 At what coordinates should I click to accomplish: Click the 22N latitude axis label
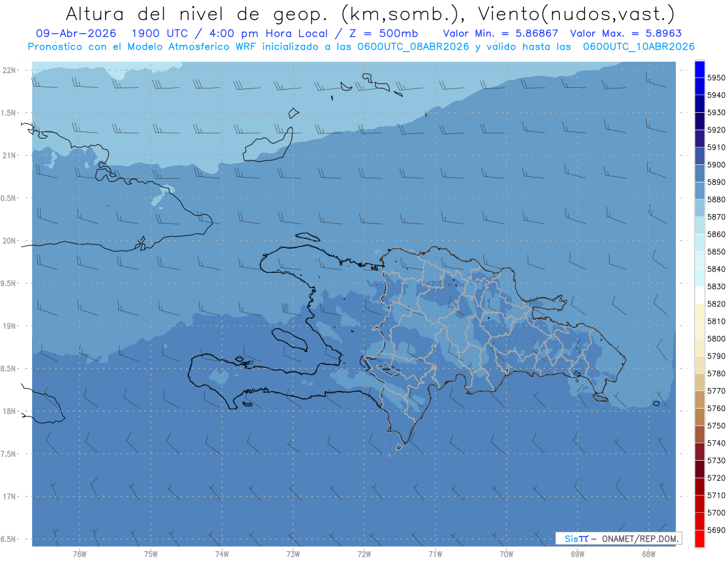pyautogui.click(x=8, y=70)
